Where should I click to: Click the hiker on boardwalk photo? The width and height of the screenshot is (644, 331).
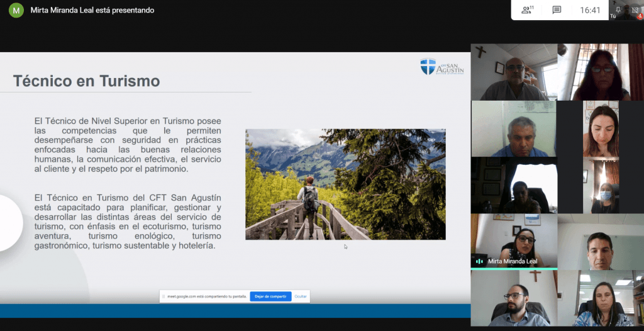[345, 184]
